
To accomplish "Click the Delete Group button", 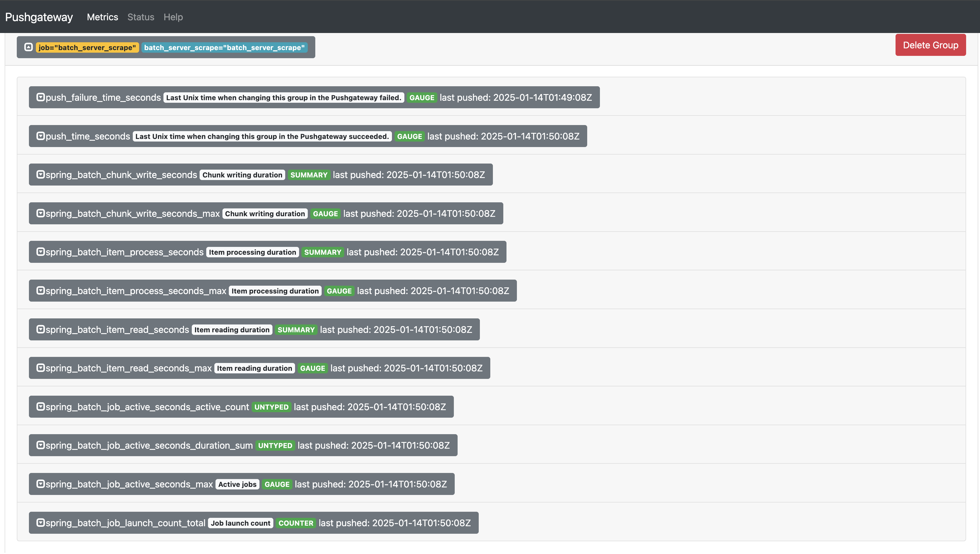I will (x=931, y=45).
